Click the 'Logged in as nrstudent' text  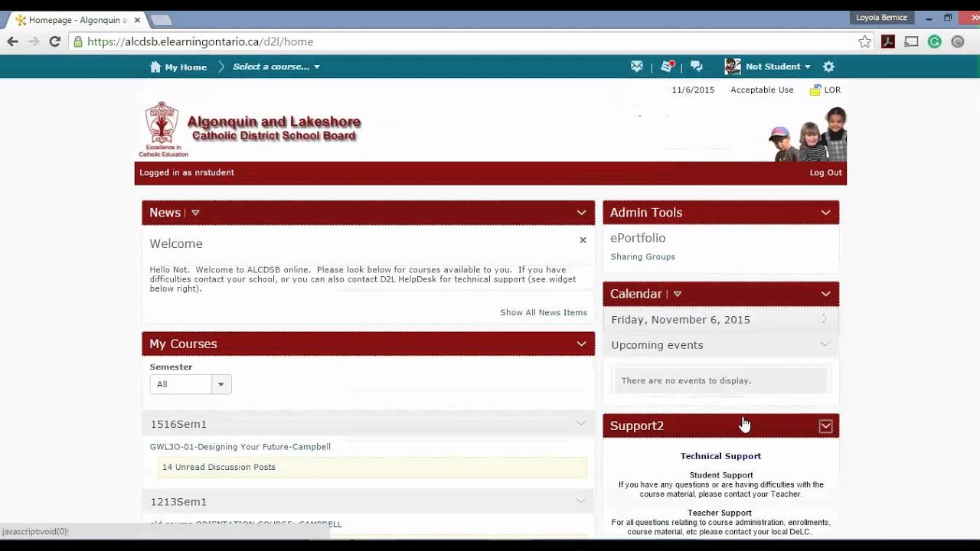(187, 173)
